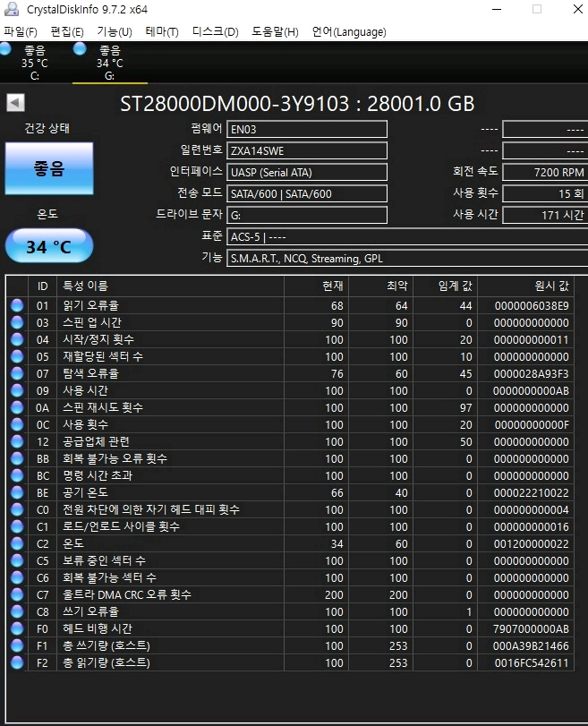Click the status orb for attribute C7
This screenshot has height=726, width=588.
17,594
